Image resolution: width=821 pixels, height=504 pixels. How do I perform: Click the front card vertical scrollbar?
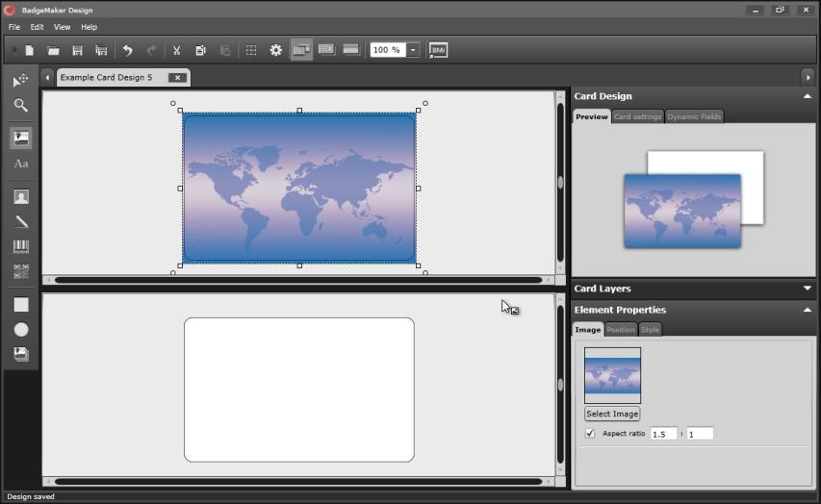(x=560, y=182)
